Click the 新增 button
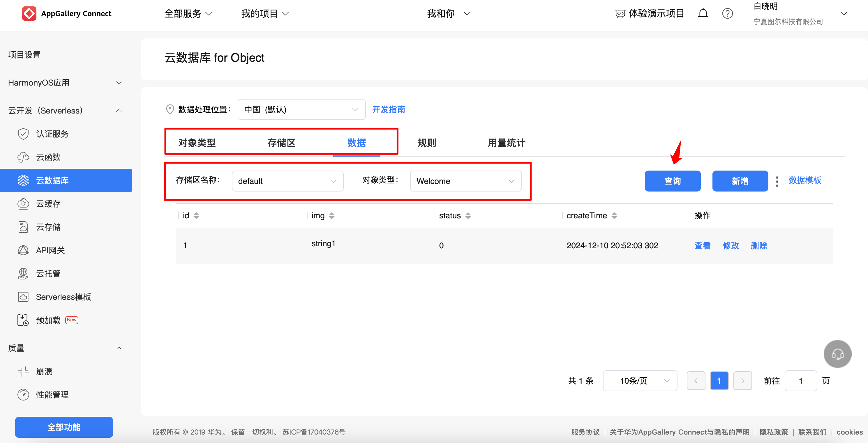The image size is (868, 443). point(740,181)
